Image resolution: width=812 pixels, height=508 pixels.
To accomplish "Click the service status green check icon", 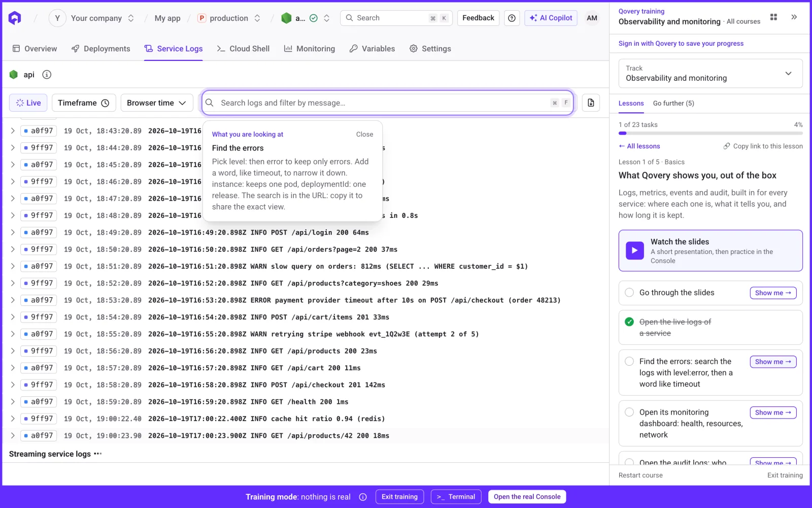I will point(314,18).
